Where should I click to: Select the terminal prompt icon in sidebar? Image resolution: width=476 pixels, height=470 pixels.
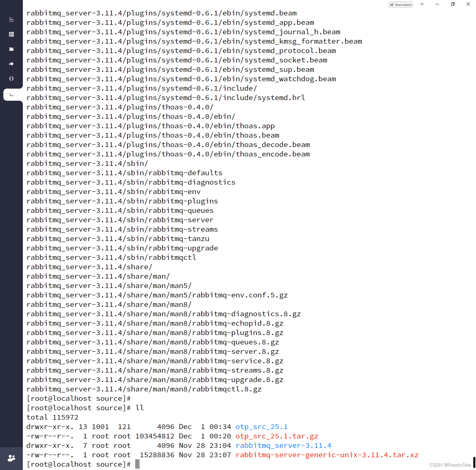click(11, 95)
